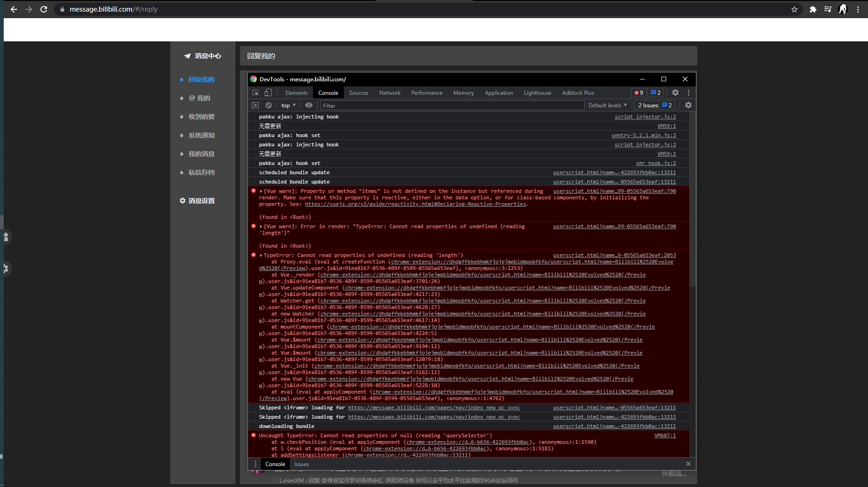
Task: Open the Lighthouse tab
Action: (537, 93)
